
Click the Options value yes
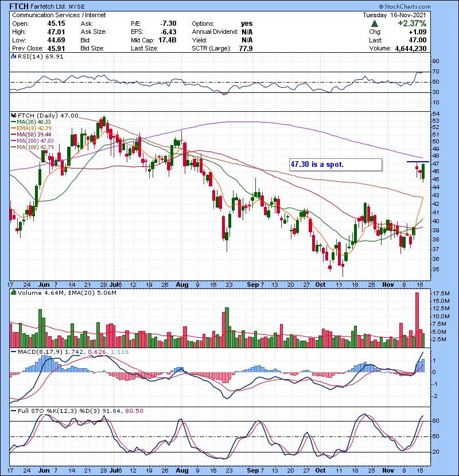click(247, 24)
